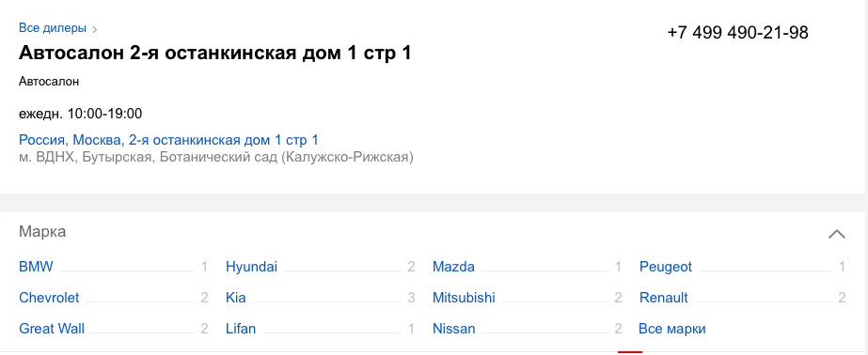Image resolution: width=868 pixels, height=355 pixels.
Task: Filter listings by Mitsubishi
Action: click(464, 298)
